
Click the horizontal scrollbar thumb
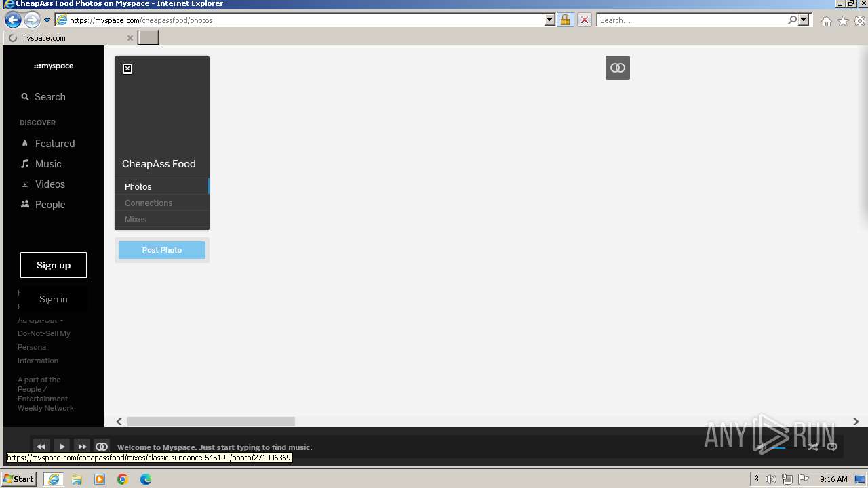coord(211,422)
